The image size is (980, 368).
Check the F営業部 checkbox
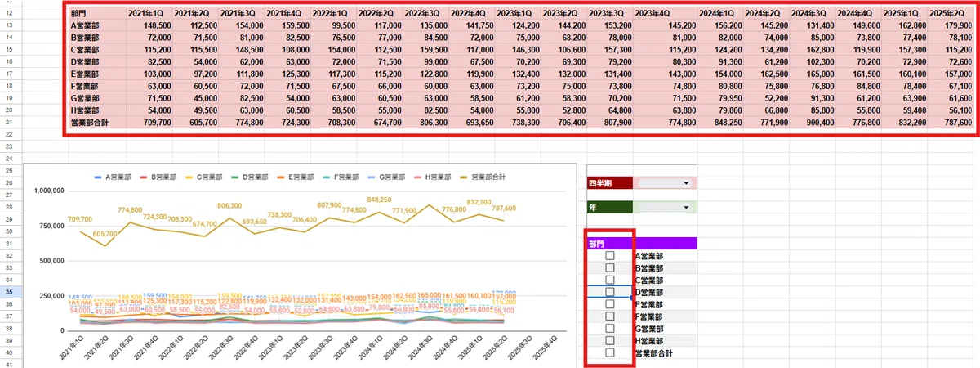point(610,316)
